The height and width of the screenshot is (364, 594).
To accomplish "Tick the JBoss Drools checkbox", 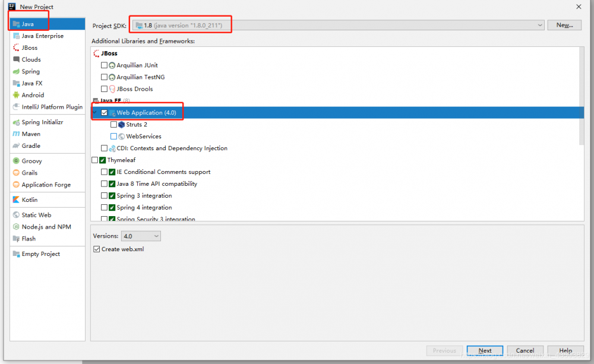I will (104, 88).
